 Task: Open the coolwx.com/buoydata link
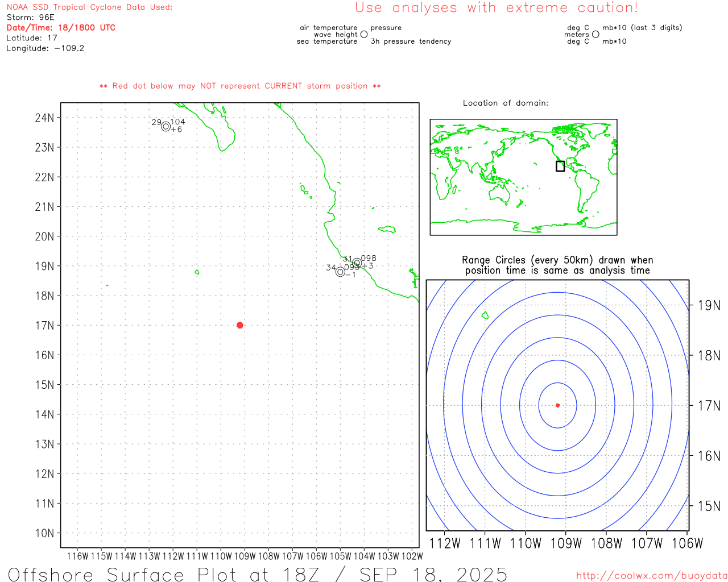[x=652, y=576]
